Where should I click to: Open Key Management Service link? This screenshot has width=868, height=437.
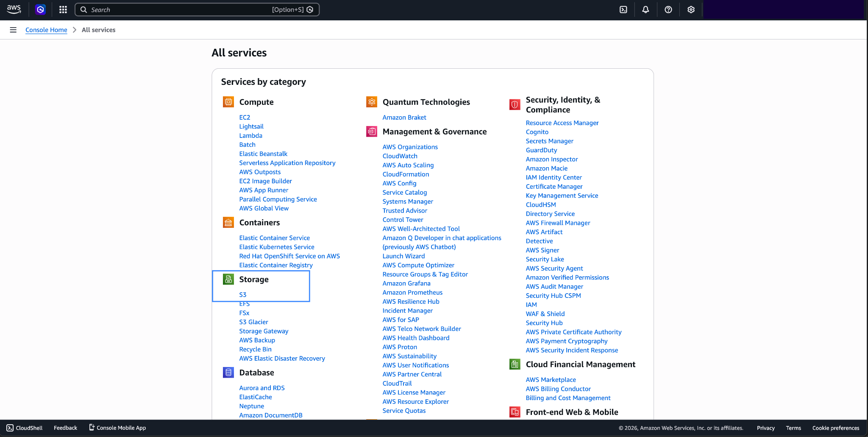tap(562, 196)
